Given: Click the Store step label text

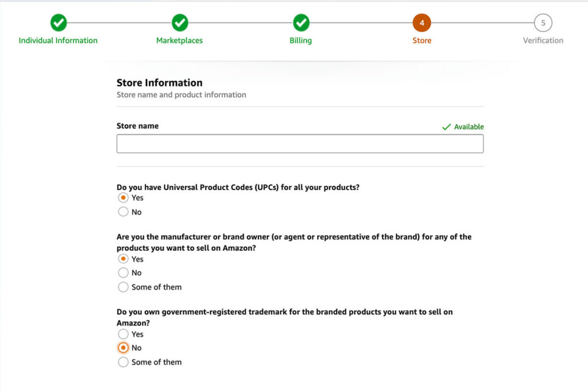Looking at the screenshot, I should click(422, 41).
